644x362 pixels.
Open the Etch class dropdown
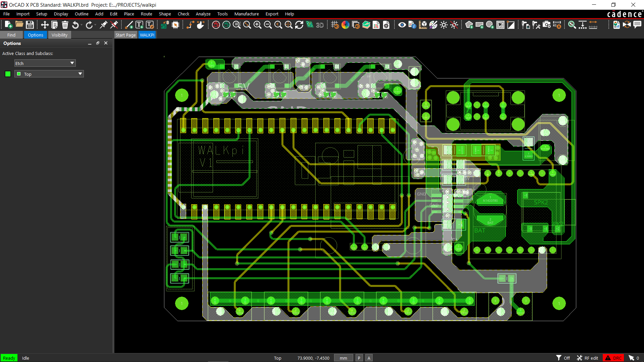[45, 63]
